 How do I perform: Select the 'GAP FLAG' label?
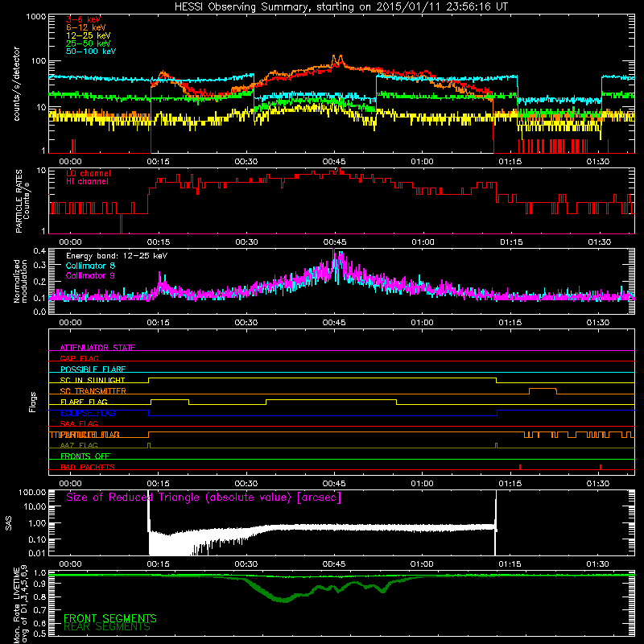tap(79, 358)
